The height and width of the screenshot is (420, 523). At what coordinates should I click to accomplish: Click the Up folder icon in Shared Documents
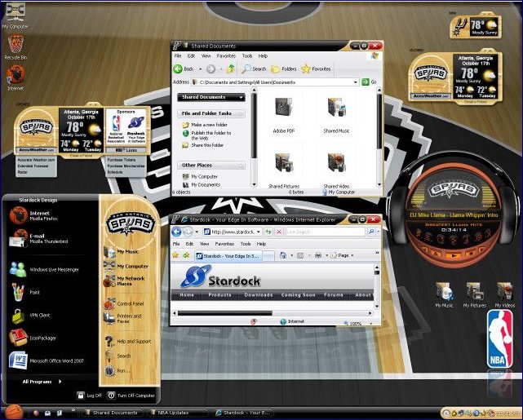[x=231, y=69]
